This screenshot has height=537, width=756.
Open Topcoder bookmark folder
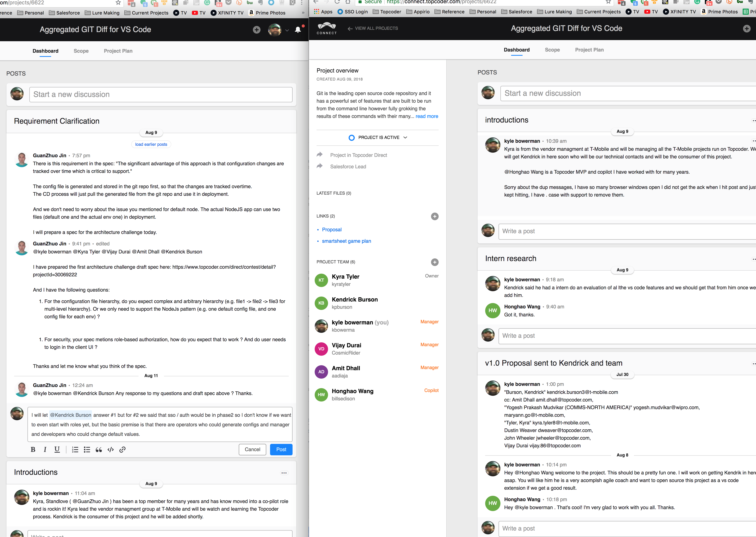pyautogui.click(x=387, y=12)
